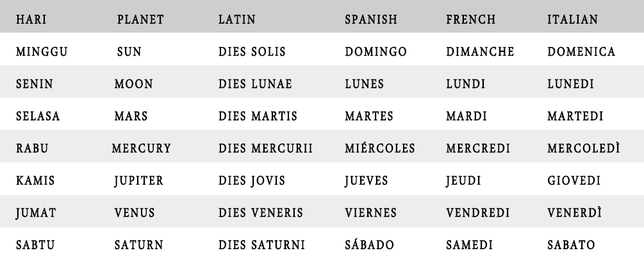Select the VENDREDI cell
Image resolution: width=644 pixels, height=262 pixels.
coord(478,213)
